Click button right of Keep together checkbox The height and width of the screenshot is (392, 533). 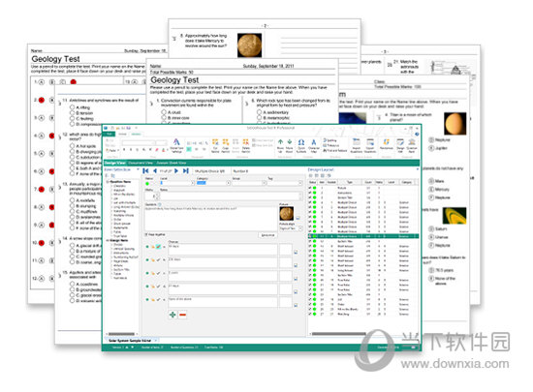(267, 235)
